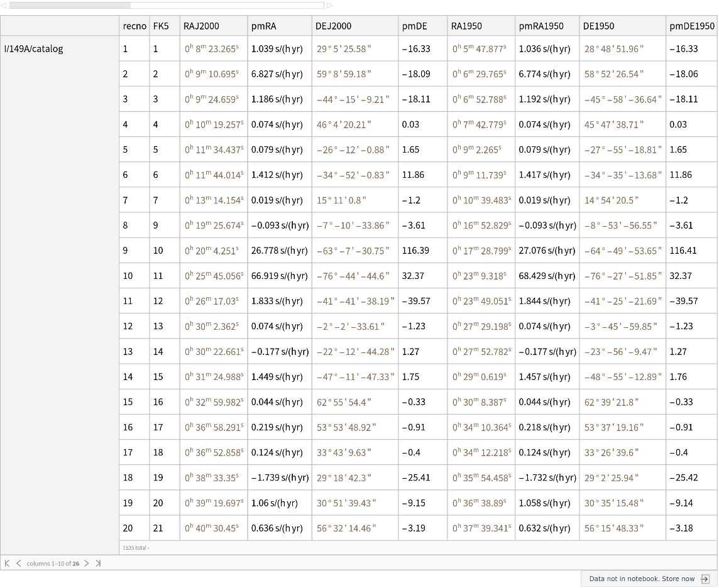Image resolution: width=719 pixels, height=588 pixels.
Task: Click the scroll-left triangle above the table
Action: [x=3, y=5]
